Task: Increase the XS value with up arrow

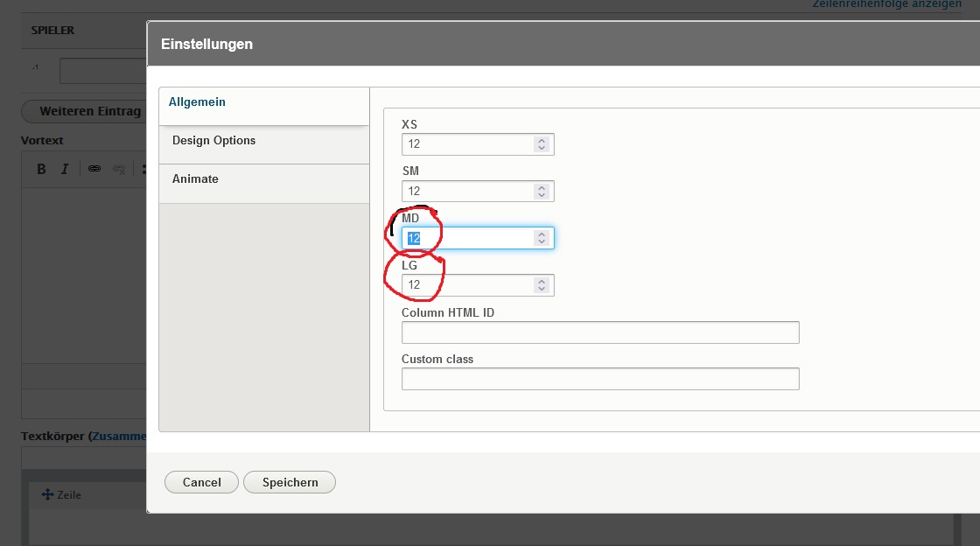Action: point(542,141)
